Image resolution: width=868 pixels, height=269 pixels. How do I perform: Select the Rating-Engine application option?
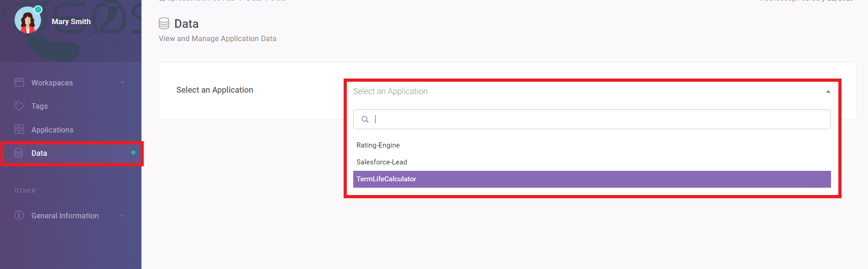(378, 145)
